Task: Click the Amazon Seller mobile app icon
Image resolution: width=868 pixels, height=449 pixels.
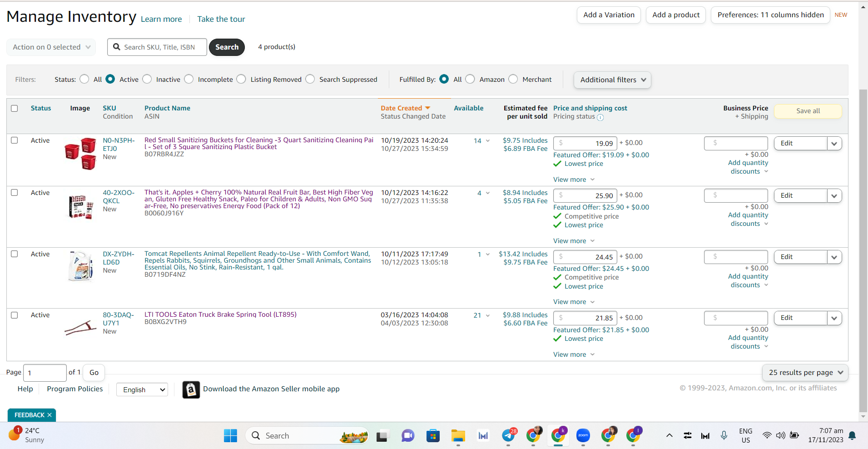Action: (x=191, y=389)
